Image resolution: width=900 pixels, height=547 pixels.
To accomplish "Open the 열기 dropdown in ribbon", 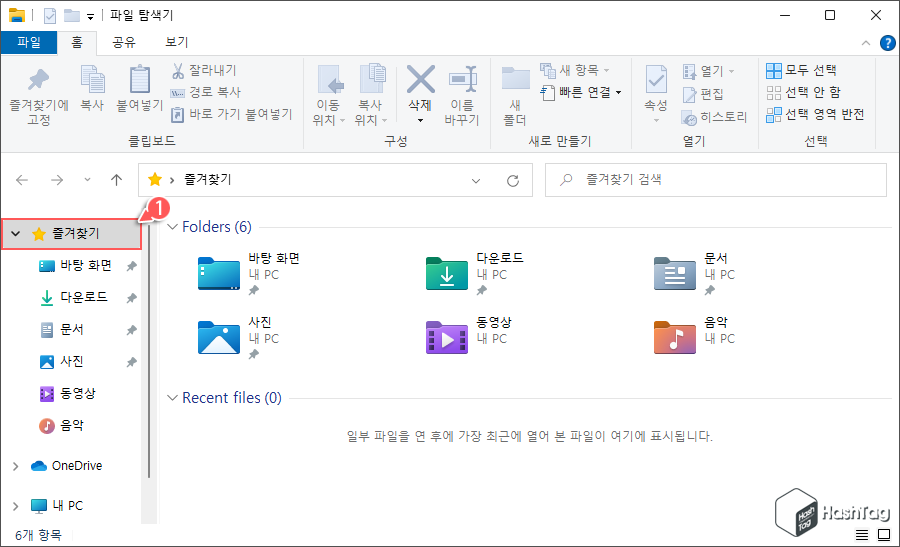I will [x=732, y=72].
